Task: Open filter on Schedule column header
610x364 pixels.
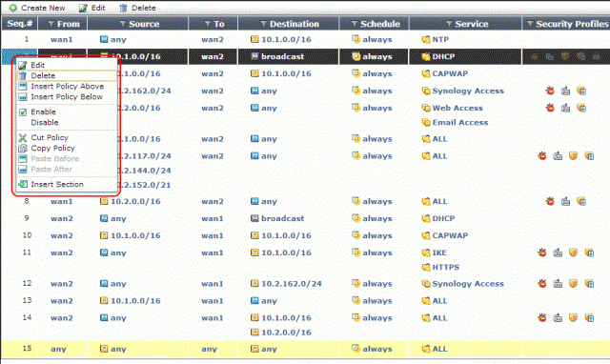Action: [354, 24]
